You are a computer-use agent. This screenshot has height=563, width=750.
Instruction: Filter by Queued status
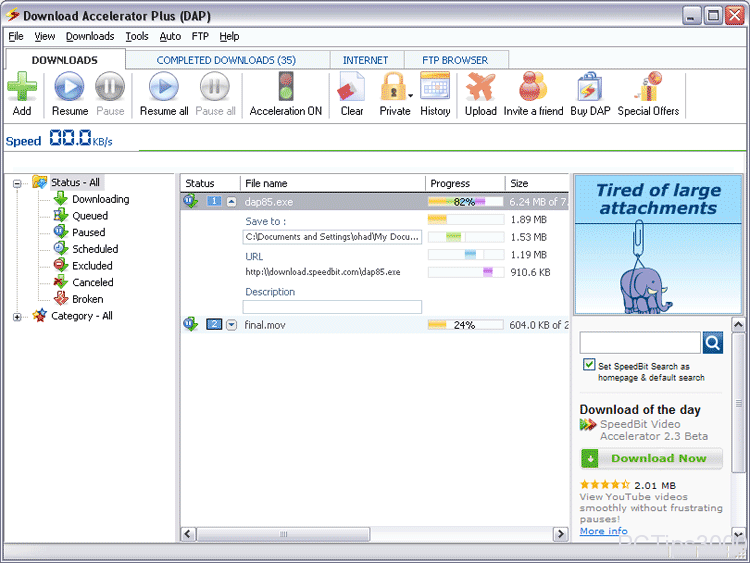pyautogui.click(x=90, y=216)
